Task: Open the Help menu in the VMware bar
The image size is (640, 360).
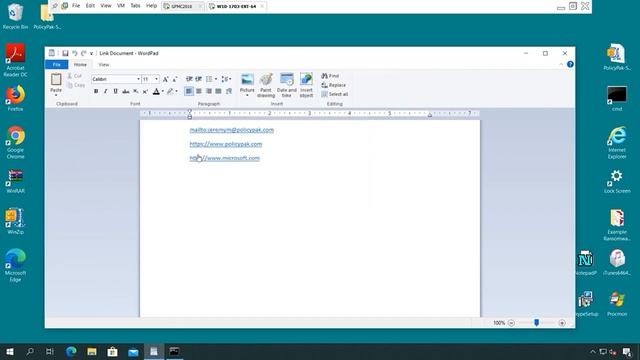Action: 151,6
